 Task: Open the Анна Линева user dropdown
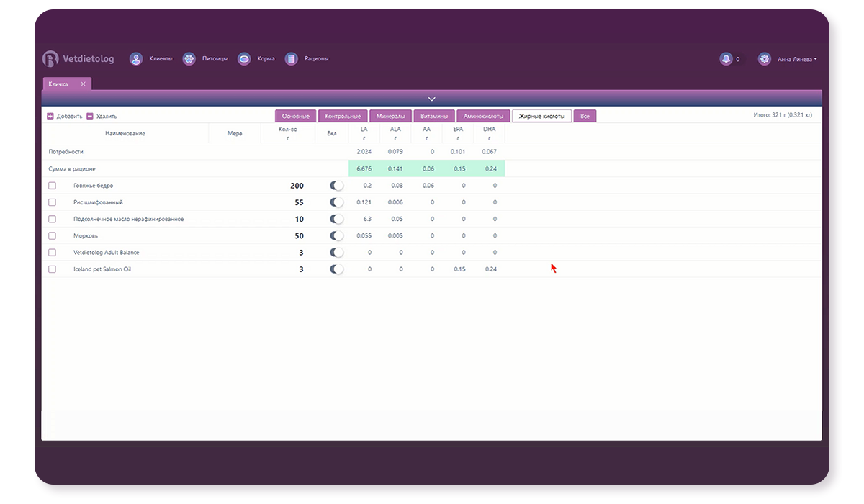coord(797,60)
